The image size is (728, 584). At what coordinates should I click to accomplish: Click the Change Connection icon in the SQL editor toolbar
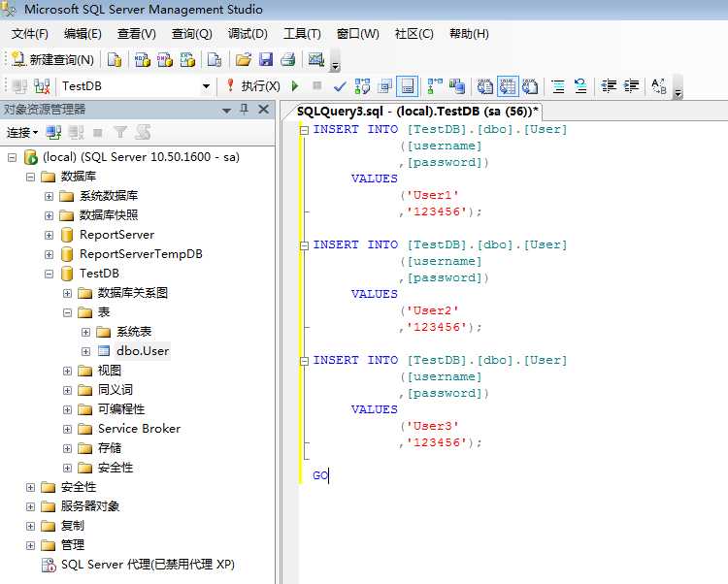coord(42,86)
